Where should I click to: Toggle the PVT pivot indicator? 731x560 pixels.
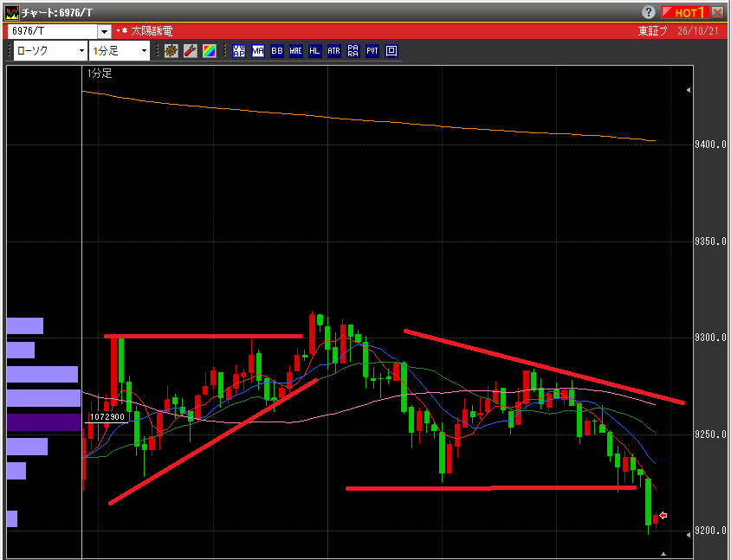[x=372, y=51]
